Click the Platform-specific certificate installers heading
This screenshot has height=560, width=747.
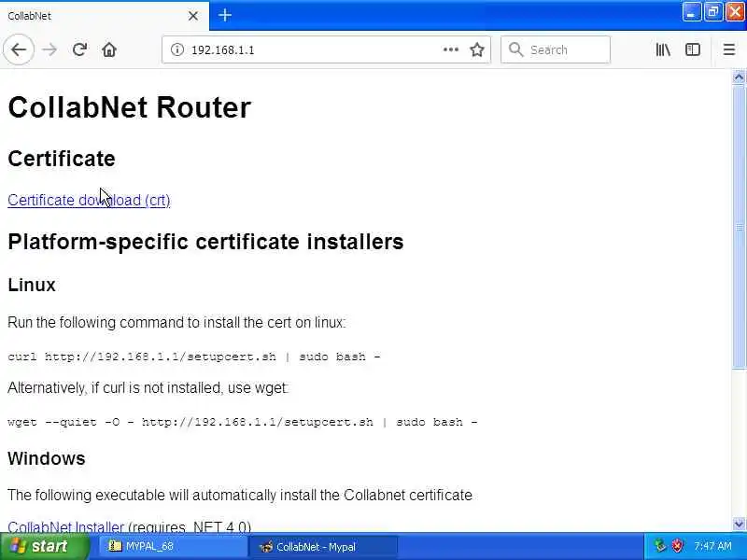pyautogui.click(x=205, y=242)
